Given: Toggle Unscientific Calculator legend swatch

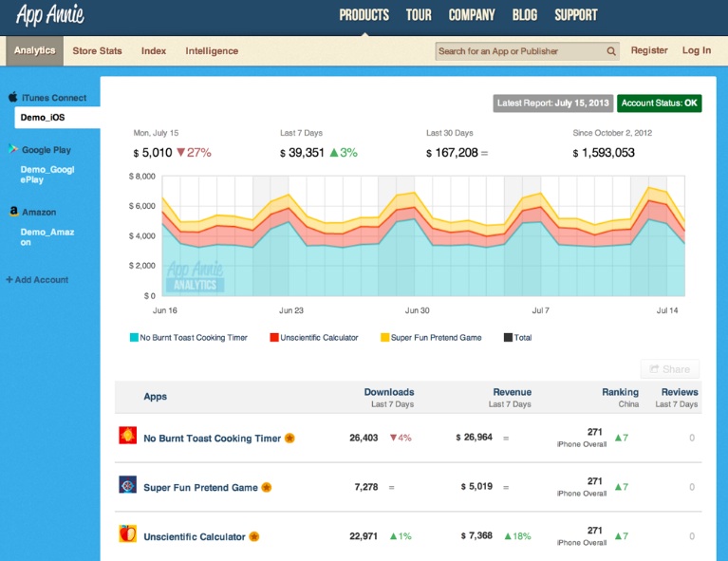Looking at the screenshot, I should pos(273,337).
